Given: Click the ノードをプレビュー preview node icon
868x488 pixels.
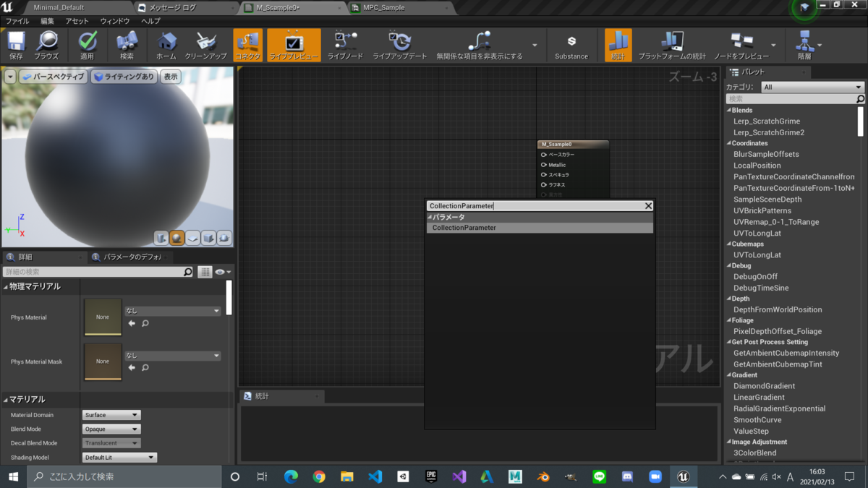Looking at the screenshot, I should 741,46.
